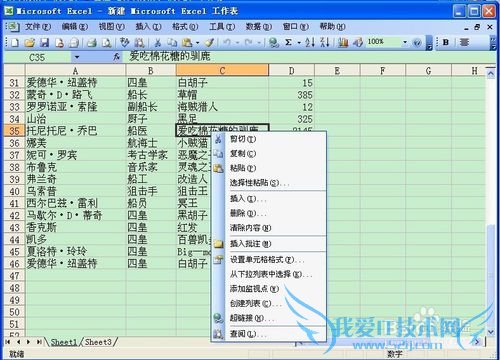Screen dimensions: 500x360
Task: Switch to the Sheet3 tab
Action: 98,342
